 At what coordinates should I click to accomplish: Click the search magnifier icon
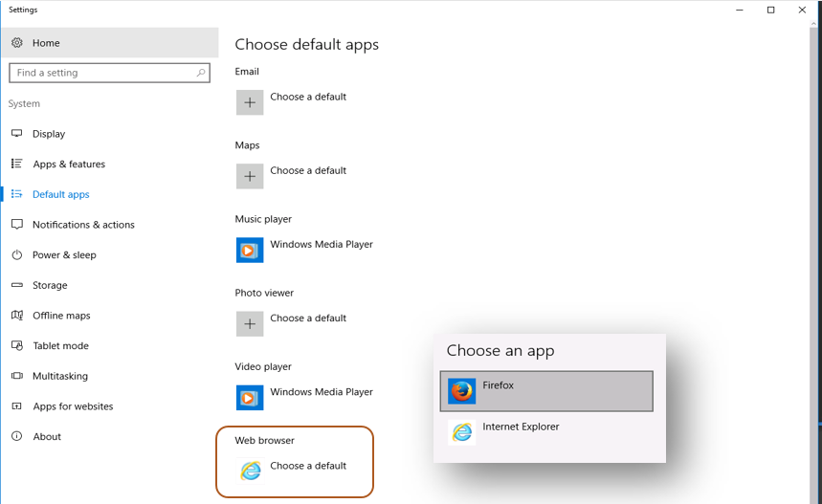(201, 73)
